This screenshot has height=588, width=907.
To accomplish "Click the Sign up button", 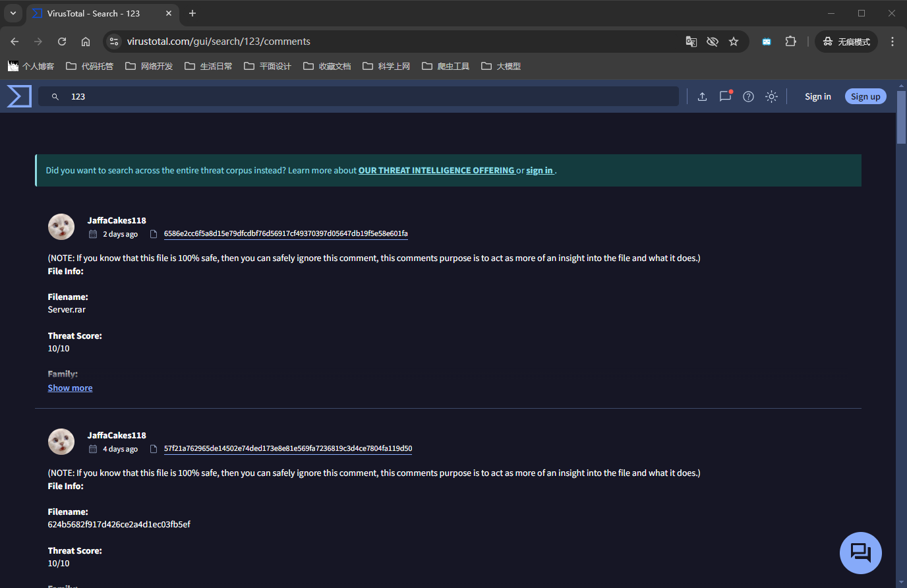I will (x=865, y=96).
